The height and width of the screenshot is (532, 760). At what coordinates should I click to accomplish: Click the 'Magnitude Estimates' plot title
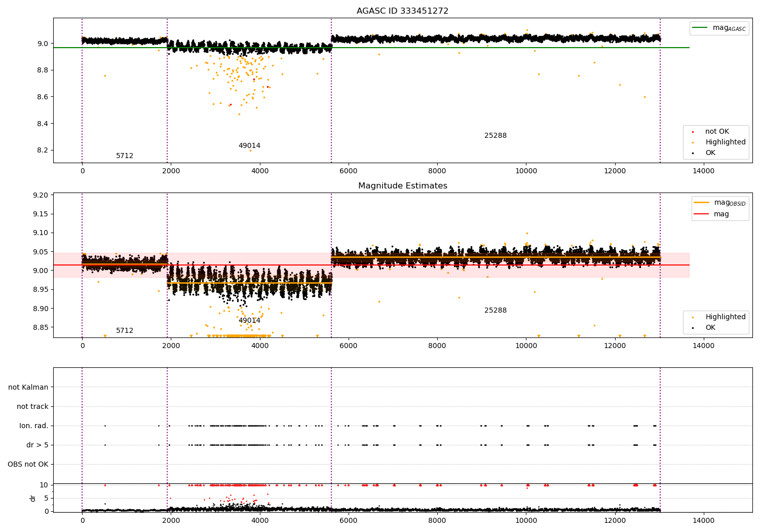402,186
